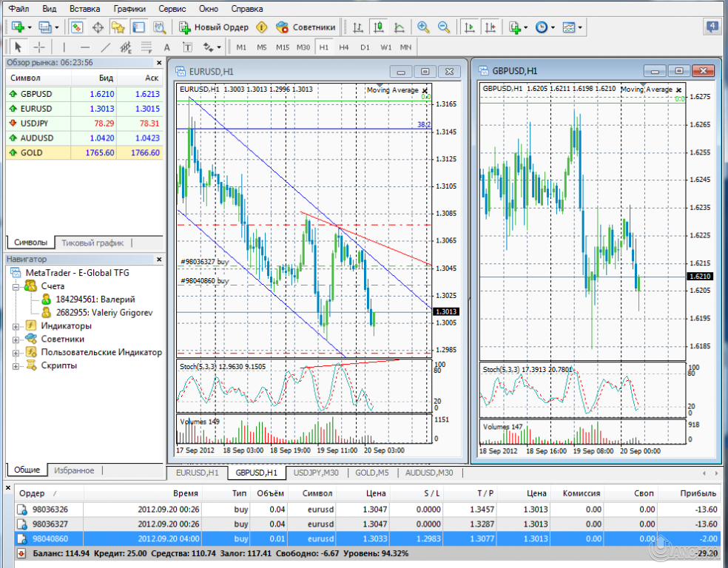Screen dimensions: 728x568
Task: Expand the Индикаторы tree node
Action: tap(14, 325)
